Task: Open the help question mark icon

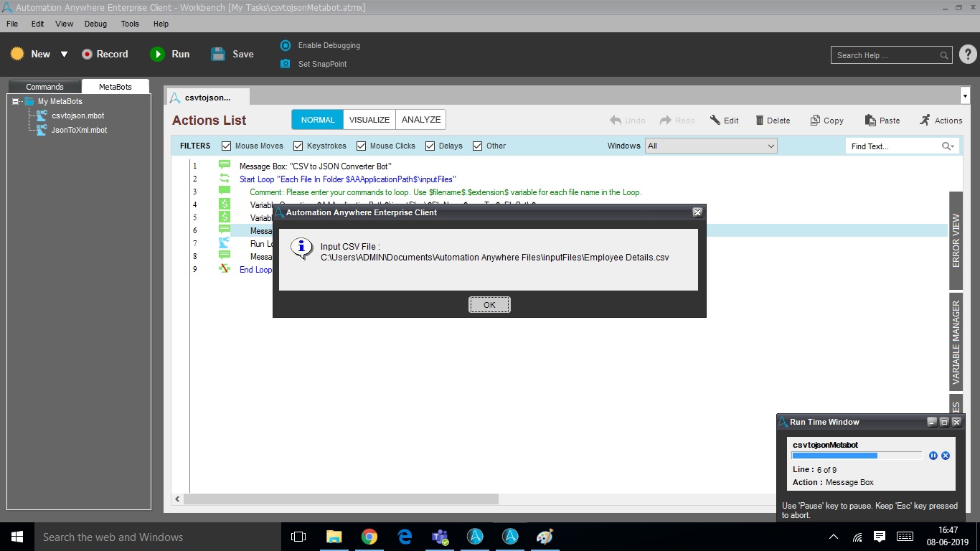Action: tap(967, 55)
